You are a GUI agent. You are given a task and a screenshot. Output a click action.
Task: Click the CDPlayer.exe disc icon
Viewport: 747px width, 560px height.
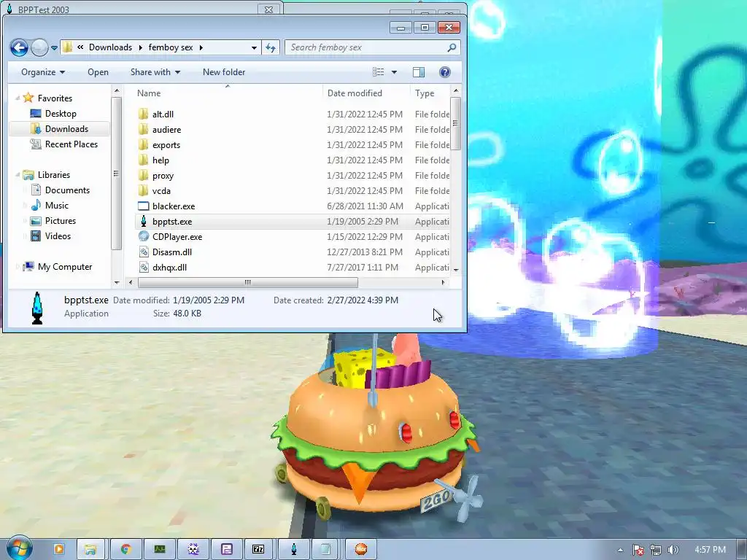144,236
